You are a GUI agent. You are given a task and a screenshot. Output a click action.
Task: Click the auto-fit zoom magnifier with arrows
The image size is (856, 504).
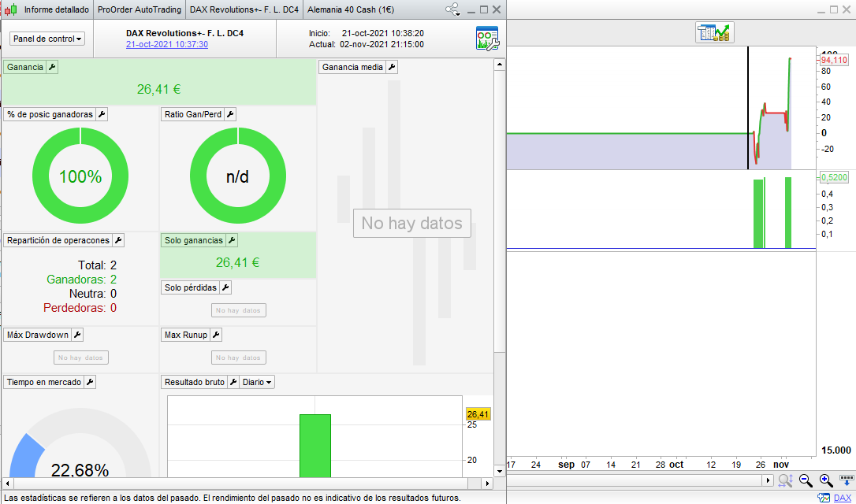(x=786, y=480)
